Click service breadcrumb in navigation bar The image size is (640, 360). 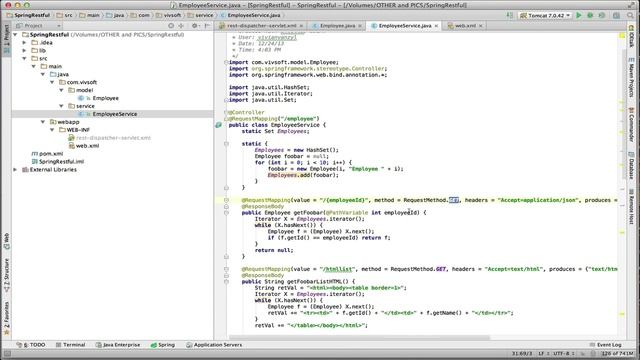[200, 15]
